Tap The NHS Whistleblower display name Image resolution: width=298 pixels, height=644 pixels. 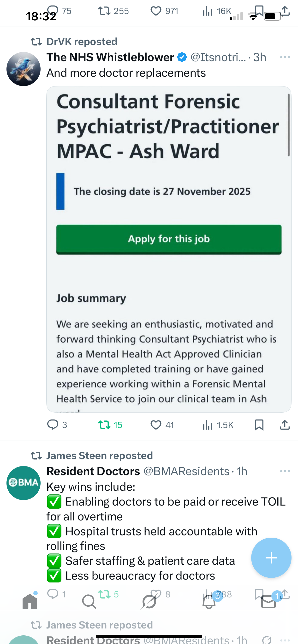click(x=110, y=57)
